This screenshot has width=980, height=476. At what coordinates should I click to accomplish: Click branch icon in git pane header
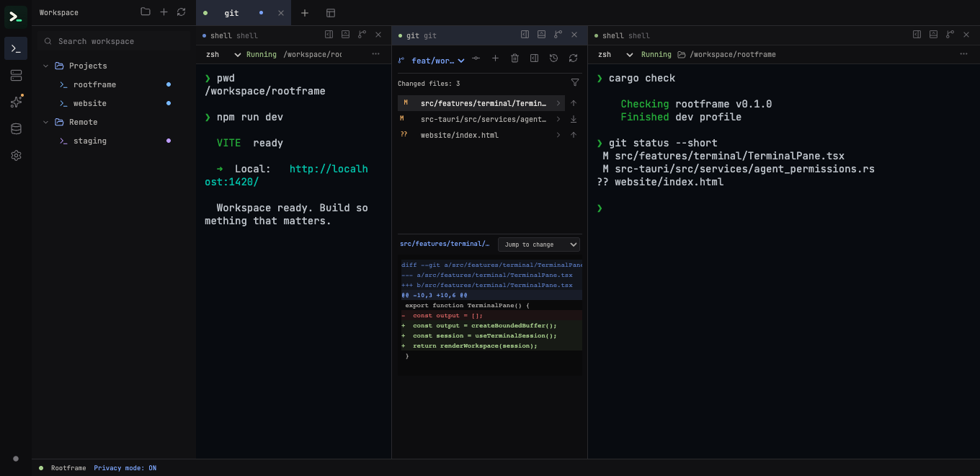click(x=558, y=34)
